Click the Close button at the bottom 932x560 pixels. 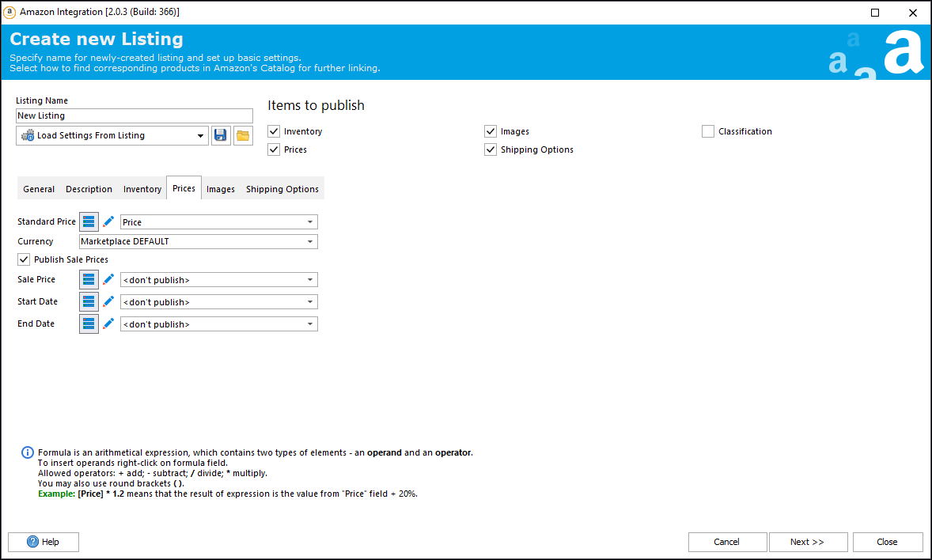tap(887, 542)
